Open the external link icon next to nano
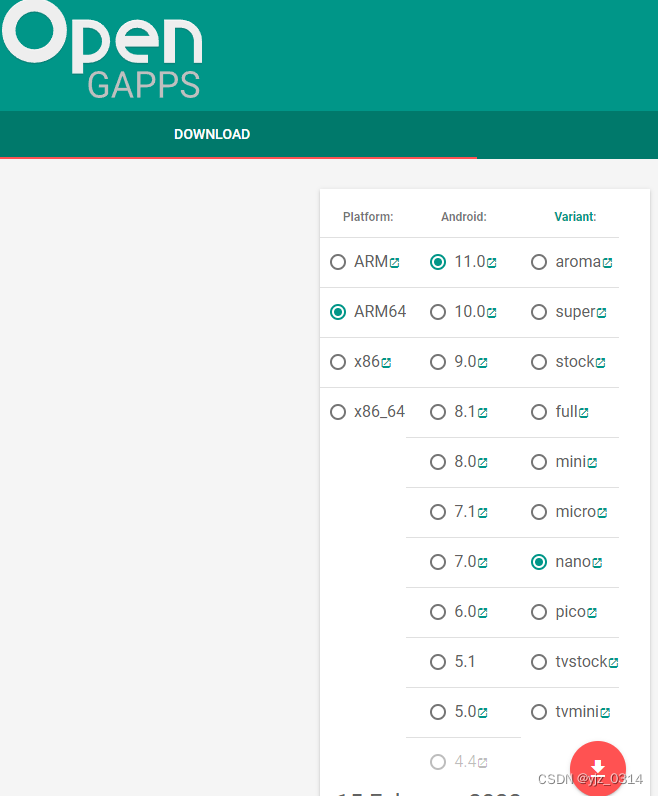Image resolution: width=658 pixels, height=796 pixels. pos(597,563)
